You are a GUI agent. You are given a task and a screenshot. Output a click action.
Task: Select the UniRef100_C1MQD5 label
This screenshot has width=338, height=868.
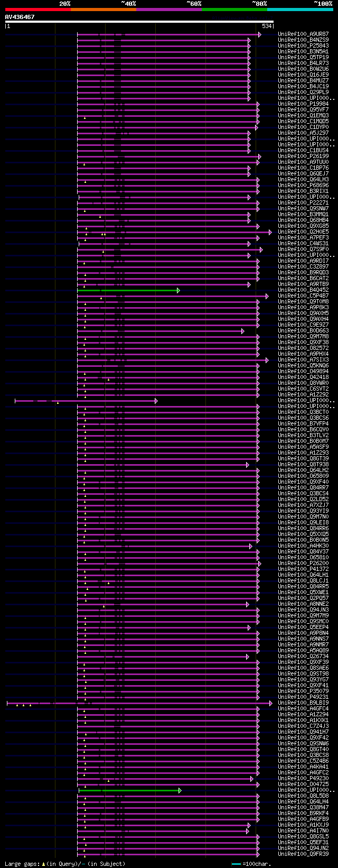click(x=303, y=122)
